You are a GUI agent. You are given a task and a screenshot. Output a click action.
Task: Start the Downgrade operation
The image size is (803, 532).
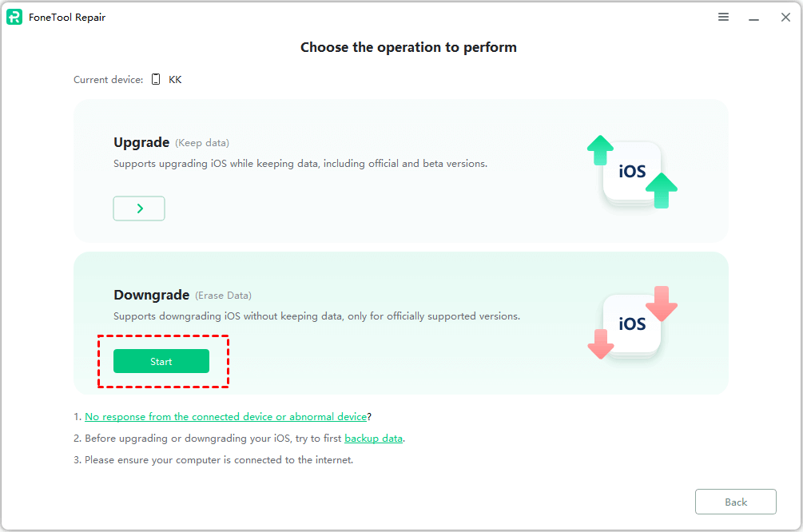161,361
